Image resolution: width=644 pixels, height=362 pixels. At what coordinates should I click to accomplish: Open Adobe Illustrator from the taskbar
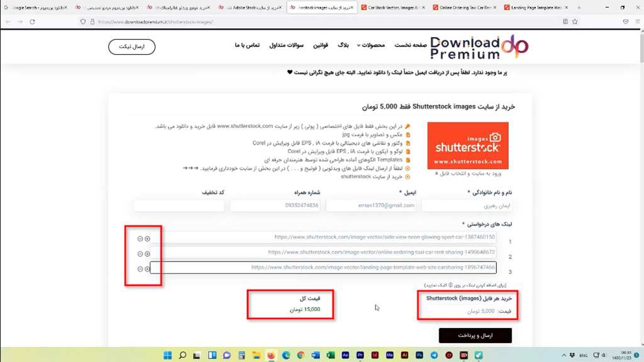(404, 355)
